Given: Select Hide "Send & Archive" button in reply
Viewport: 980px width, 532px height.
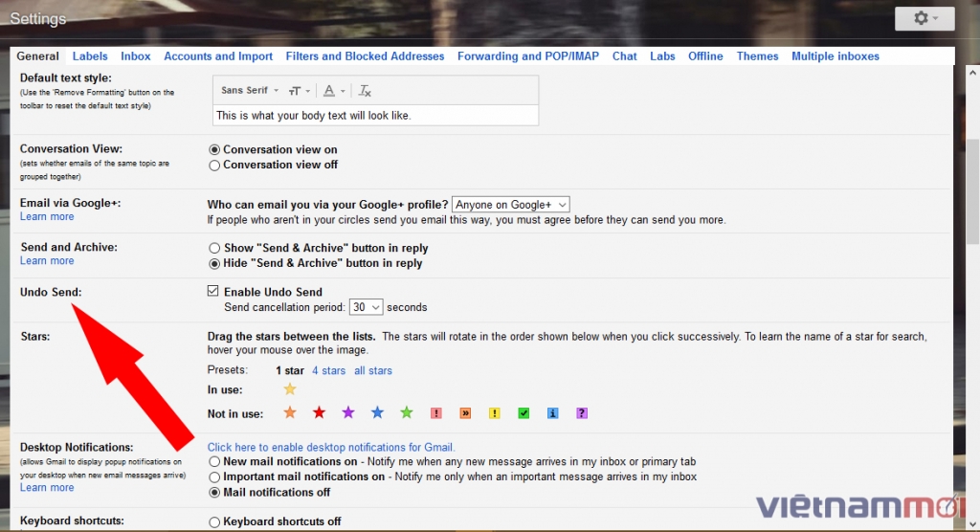Looking at the screenshot, I should point(214,264).
